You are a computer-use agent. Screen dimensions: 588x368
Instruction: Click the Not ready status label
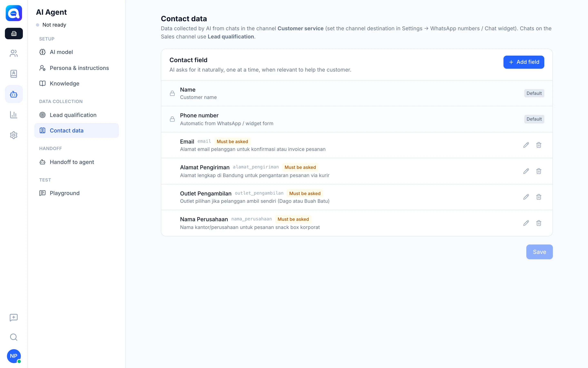point(54,25)
